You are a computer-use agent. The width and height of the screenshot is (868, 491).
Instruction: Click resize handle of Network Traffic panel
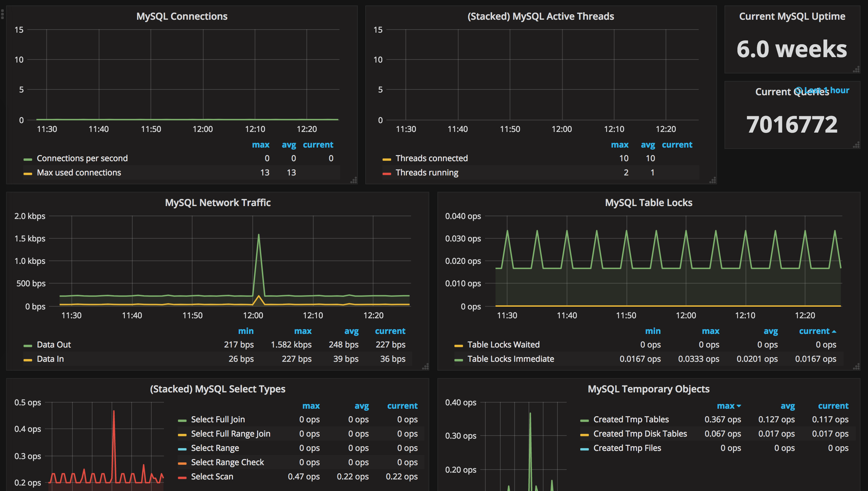(425, 367)
